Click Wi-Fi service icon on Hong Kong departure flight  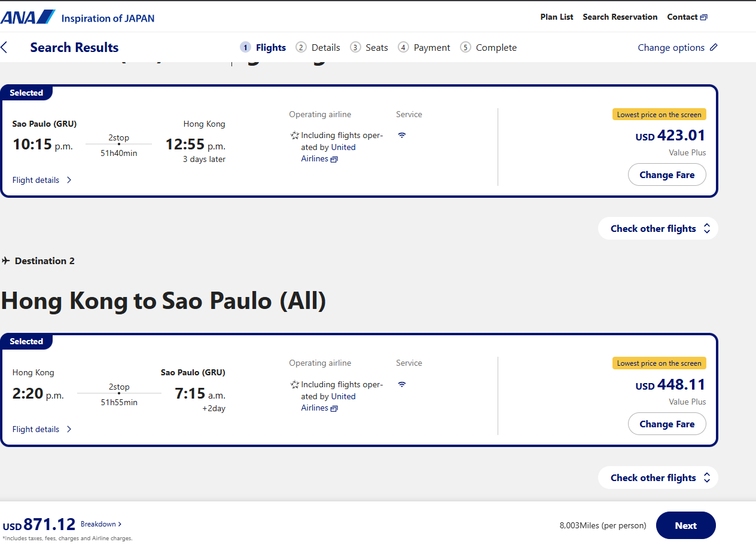[x=402, y=384]
